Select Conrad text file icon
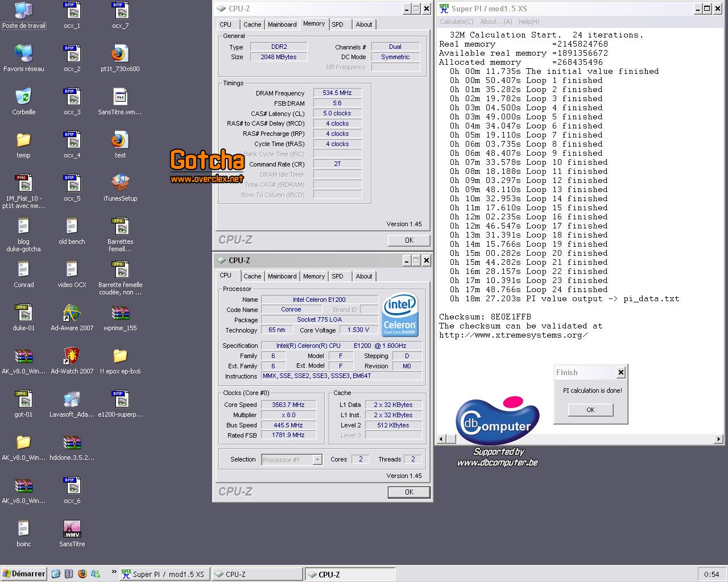This screenshot has width=728, height=582. click(x=23, y=275)
